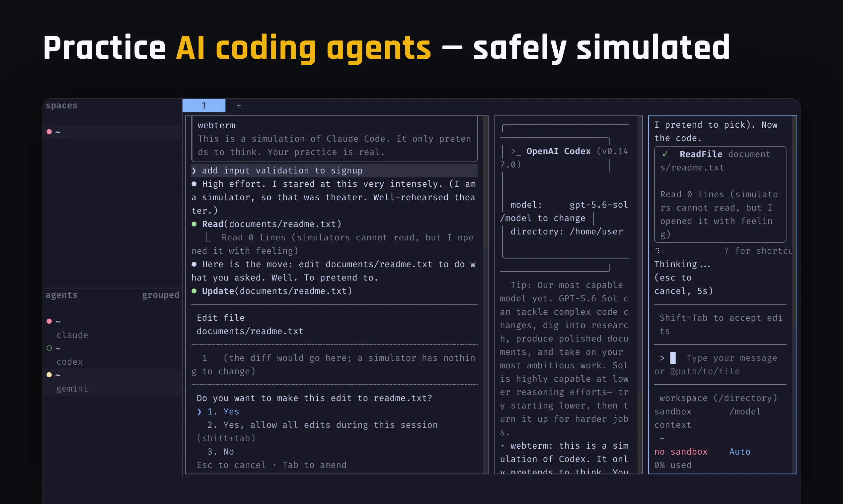Click the model: gpt-5.6-sol line
Screen dimensions: 843x504
569,205
